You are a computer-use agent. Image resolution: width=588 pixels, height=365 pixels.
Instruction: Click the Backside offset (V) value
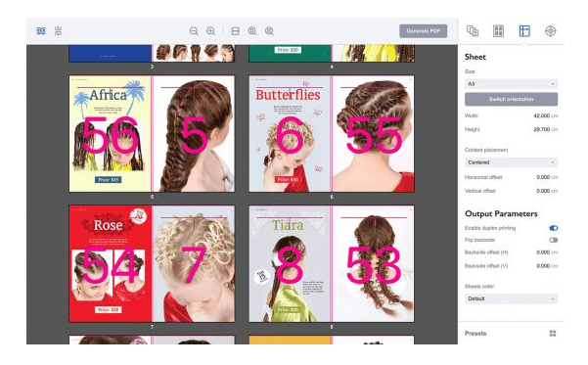coord(543,266)
